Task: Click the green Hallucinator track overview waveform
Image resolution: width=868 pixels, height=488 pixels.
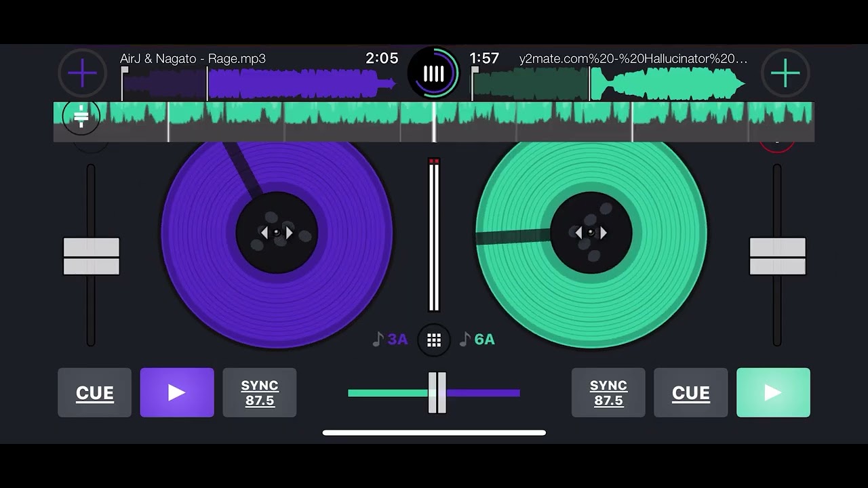Action: click(609, 84)
